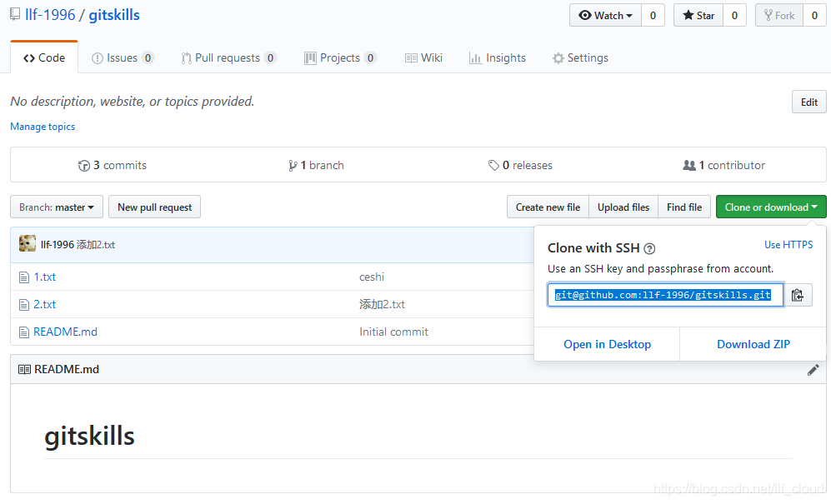The image size is (831, 504).
Task: Click the branch icon next to 1 branch
Action: click(293, 166)
